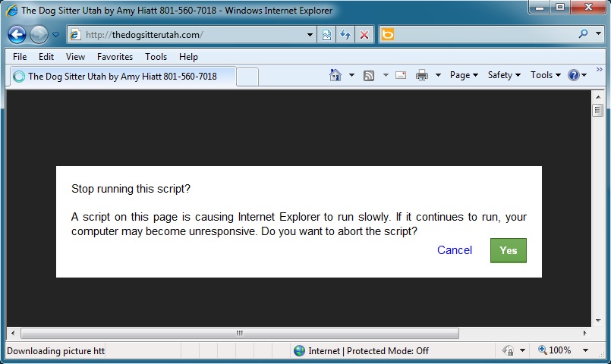Open the Tools menu in menu bar
Image resolution: width=611 pixels, height=364 pixels.
(156, 56)
